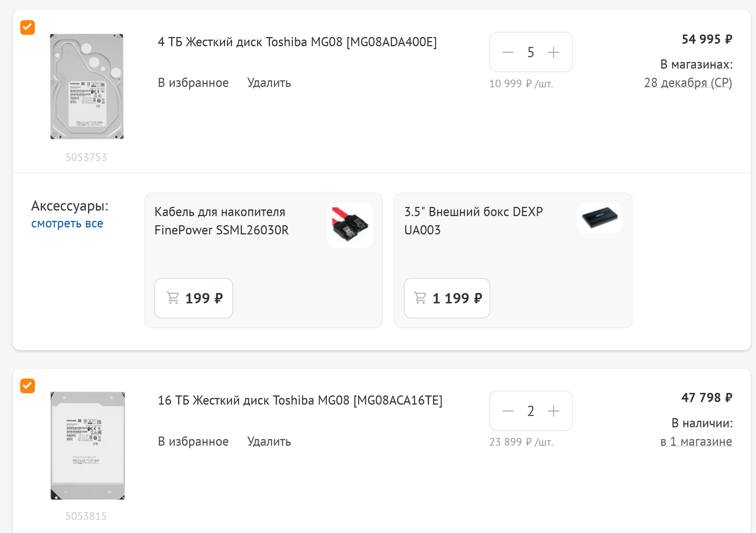The height and width of the screenshot is (533, 756).
Task: Click the DEXP UA003 box thumbnail
Action: [600, 218]
